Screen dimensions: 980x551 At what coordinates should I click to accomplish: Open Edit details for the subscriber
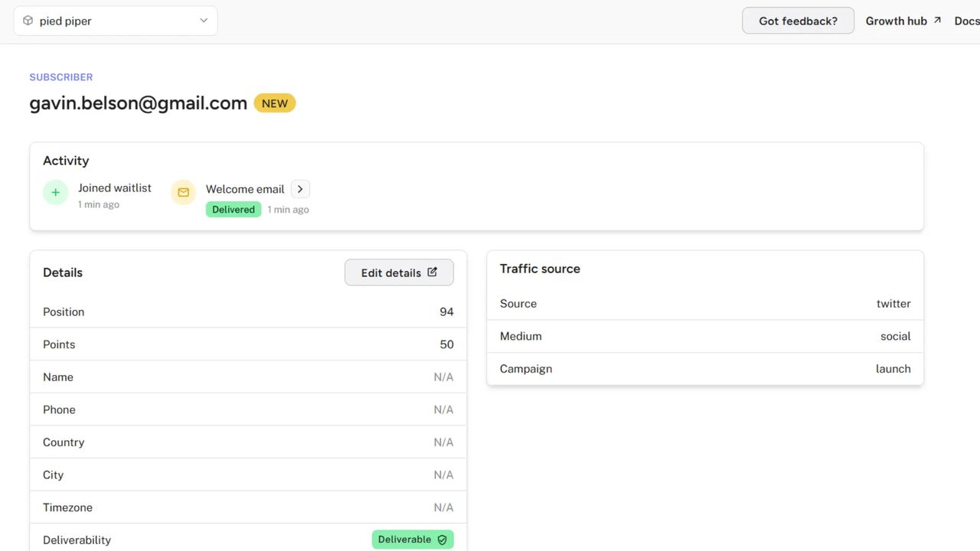pos(399,272)
